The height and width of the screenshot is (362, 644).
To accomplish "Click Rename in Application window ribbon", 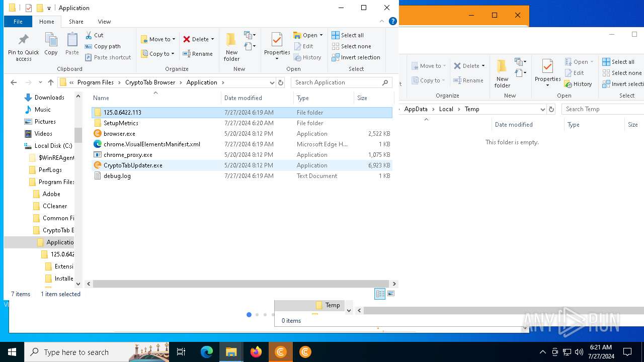I will (198, 54).
